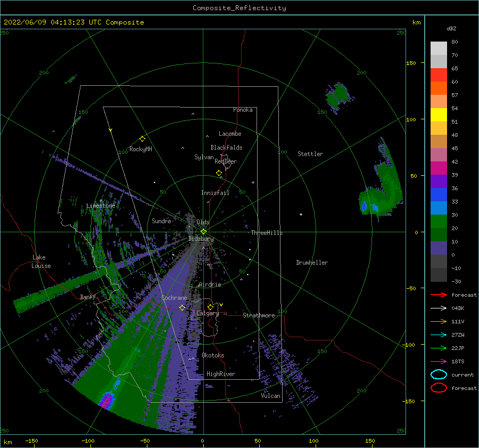Click the Blackfalds town label
The image size is (479, 448).
coord(226,148)
